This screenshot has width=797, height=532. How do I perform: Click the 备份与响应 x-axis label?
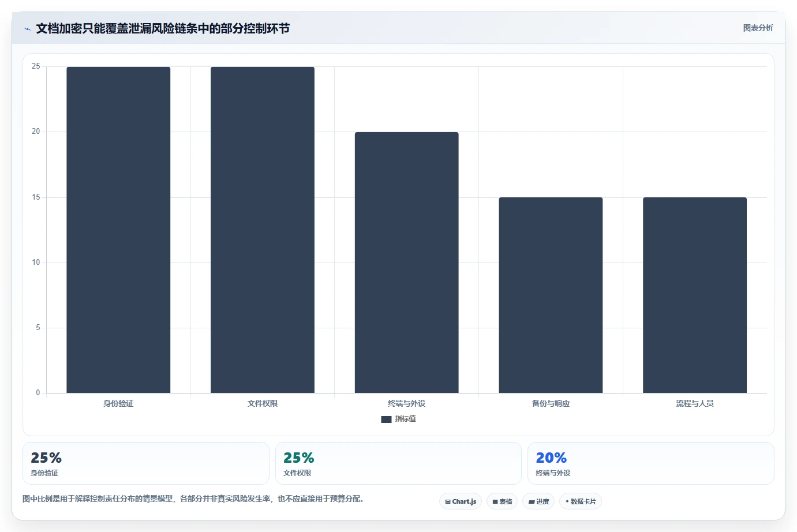[x=551, y=403]
